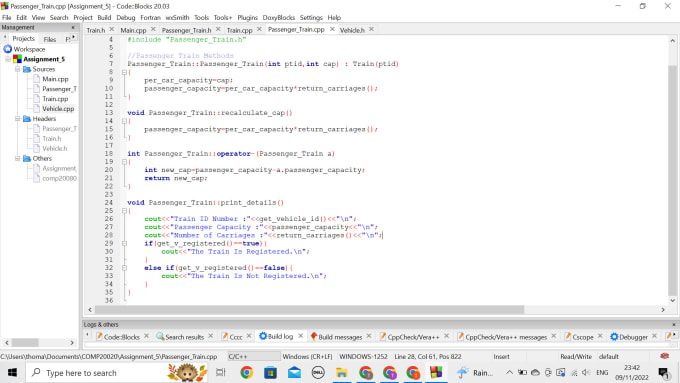
Task: Select Train.h under Headers
Action: 52,138
